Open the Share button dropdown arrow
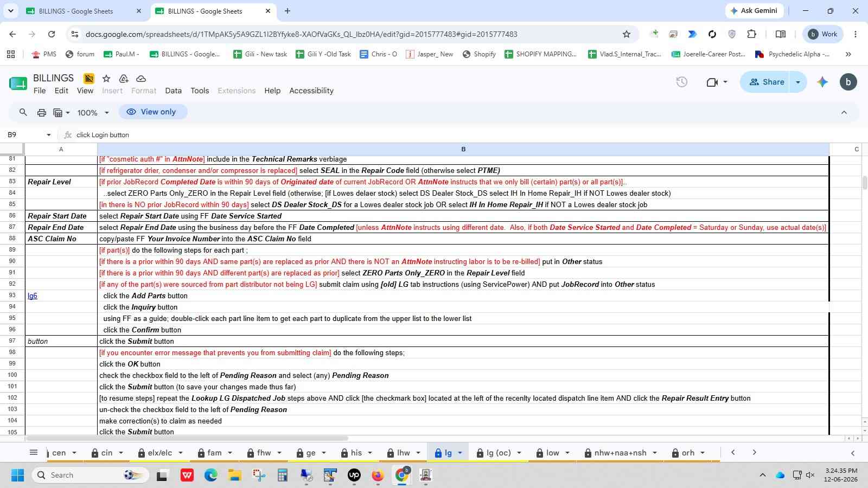 tap(797, 82)
